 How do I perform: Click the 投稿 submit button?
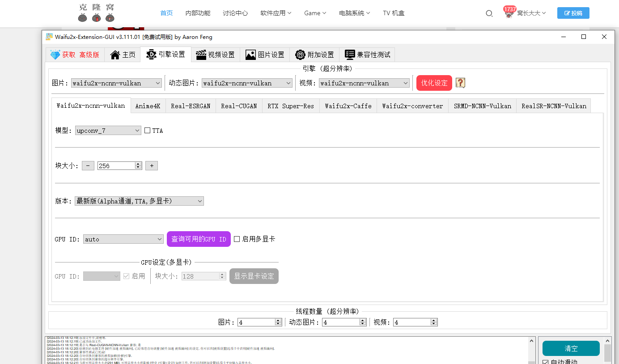(x=573, y=13)
